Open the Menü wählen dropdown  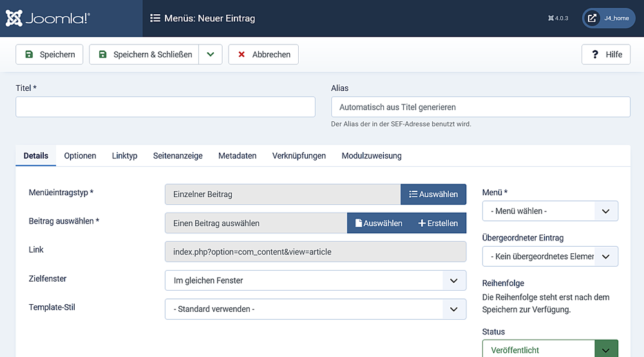tap(549, 211)
